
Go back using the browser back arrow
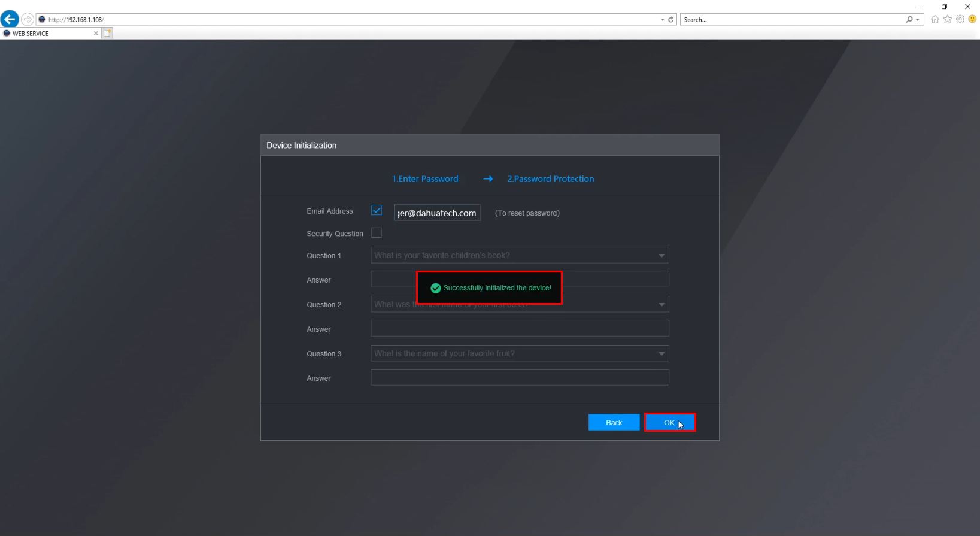click(x=10, y=19)
